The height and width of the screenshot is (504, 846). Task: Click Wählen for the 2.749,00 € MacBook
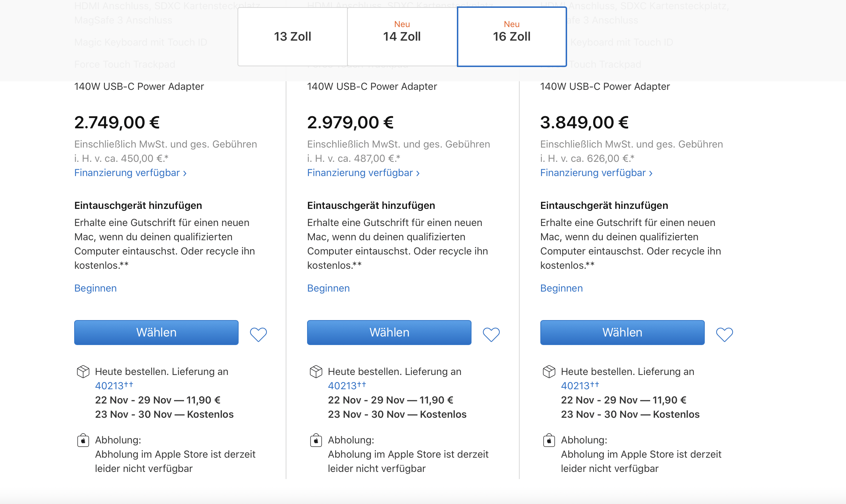pyautogui.click(x=156, y=332)
